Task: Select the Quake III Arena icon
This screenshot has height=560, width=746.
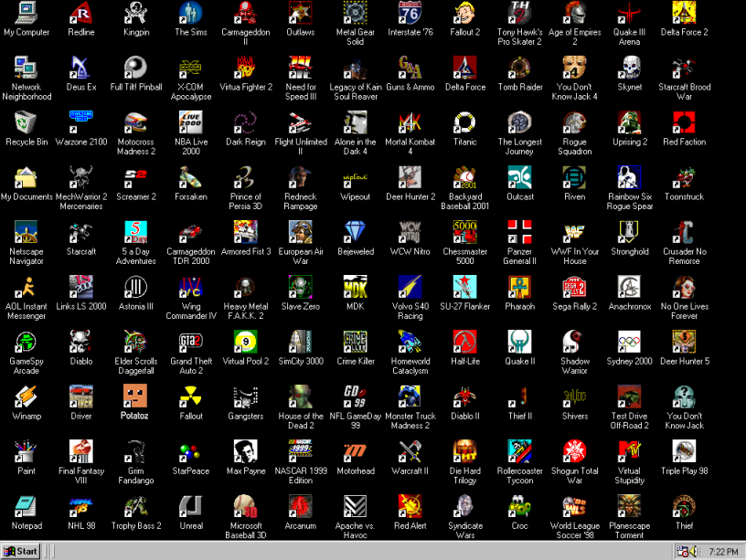Action: click(x=629, y=13)
